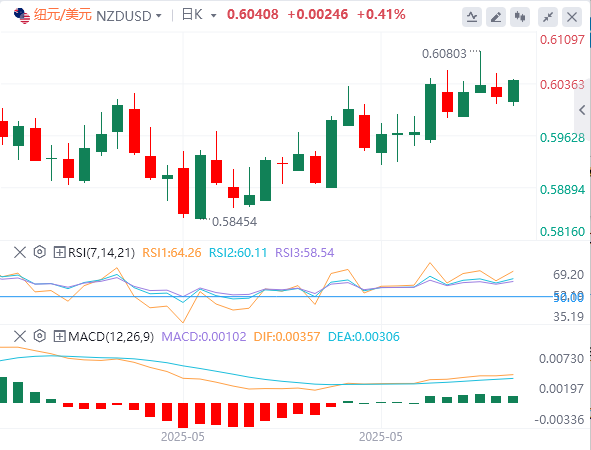The width and height of the screenshot is (591, 450).
Task: Click the DIF:0.00357 value
Action: (x=287, y=337)
